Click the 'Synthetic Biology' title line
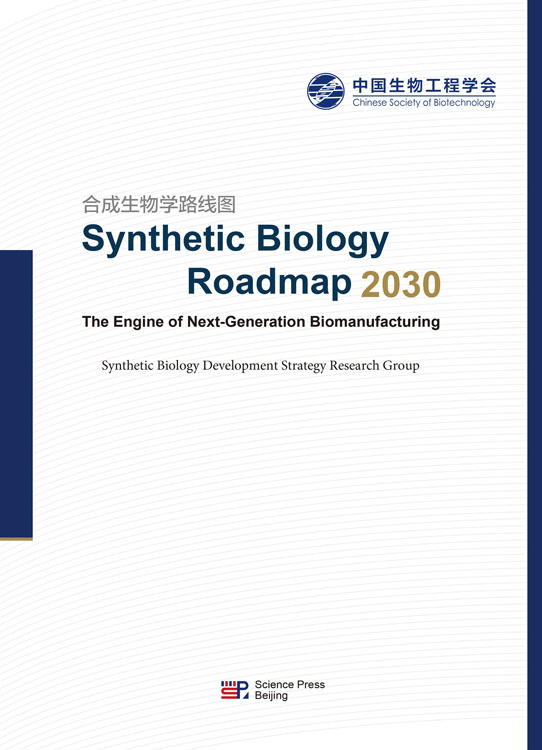 point(235,240)
